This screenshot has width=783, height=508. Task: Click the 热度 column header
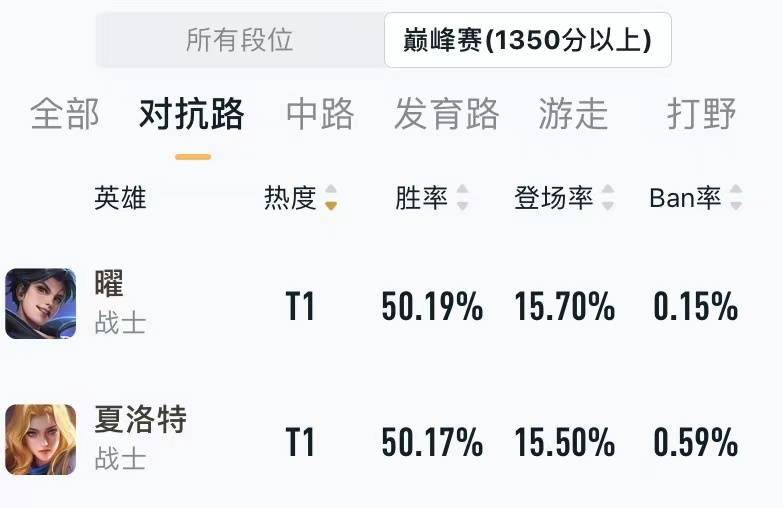[290, 198]
